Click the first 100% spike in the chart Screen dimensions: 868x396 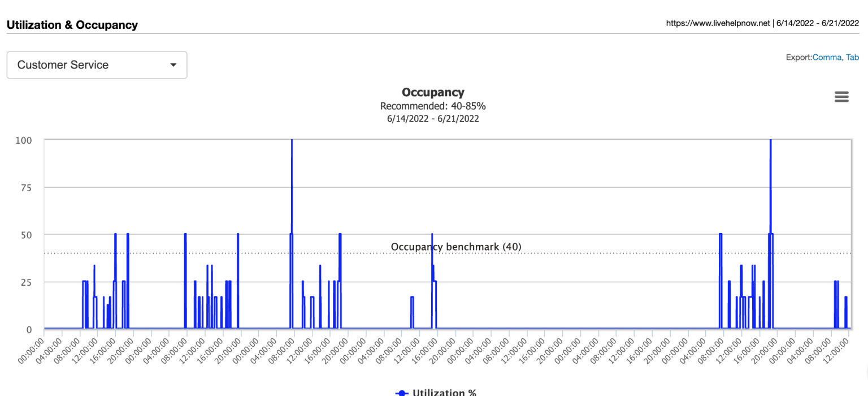292,141
